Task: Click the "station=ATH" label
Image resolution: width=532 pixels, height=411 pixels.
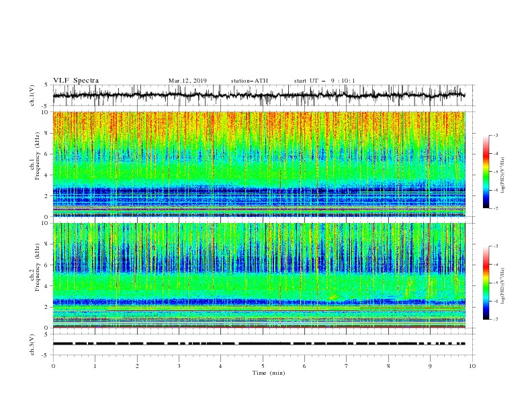Action: point(249,81)
